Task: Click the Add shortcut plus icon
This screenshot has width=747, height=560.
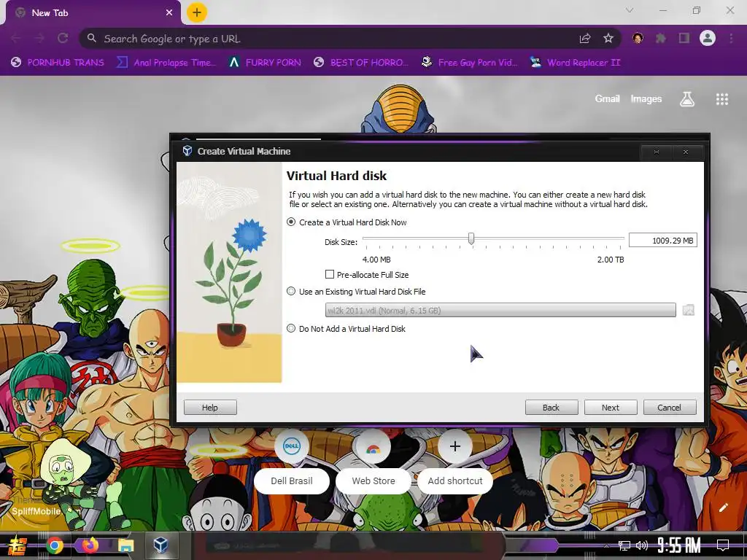Action: point(455,446)
